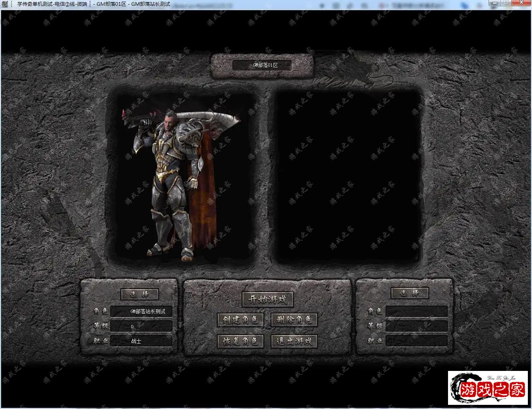
Task: Click the window title text 学传奇单机测试
Action: [36, 4]
